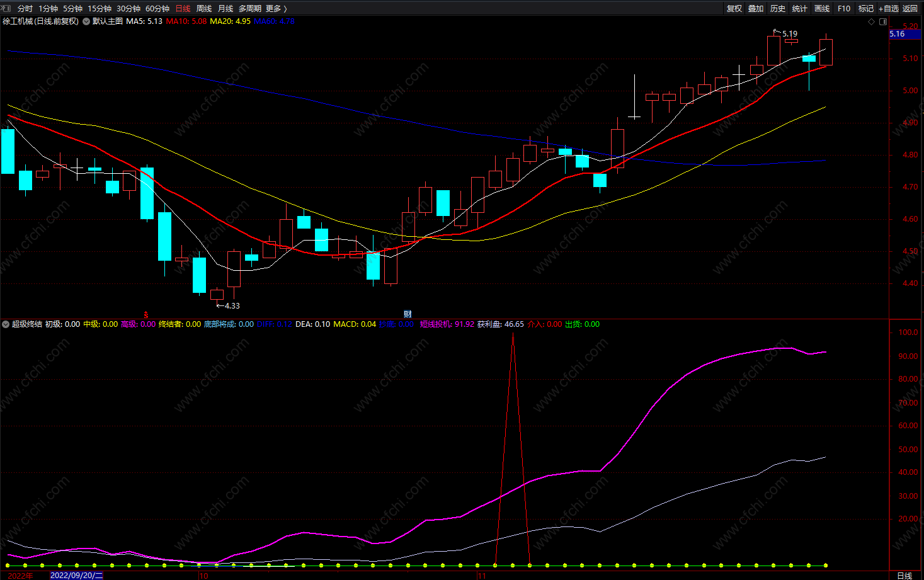The image size is (924, 580).
Task: Select the 1分钟 period tab
Action: click(x=48, y=8)
